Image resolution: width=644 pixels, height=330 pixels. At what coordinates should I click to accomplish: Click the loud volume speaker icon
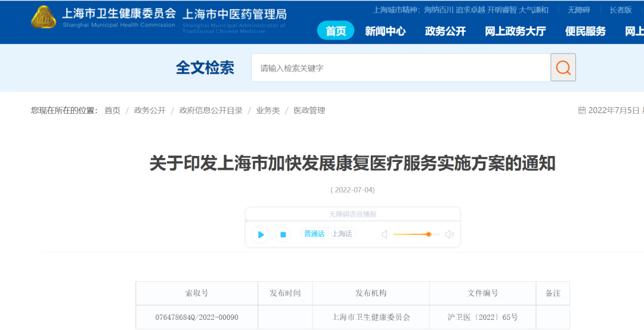(x=450, y=235)
